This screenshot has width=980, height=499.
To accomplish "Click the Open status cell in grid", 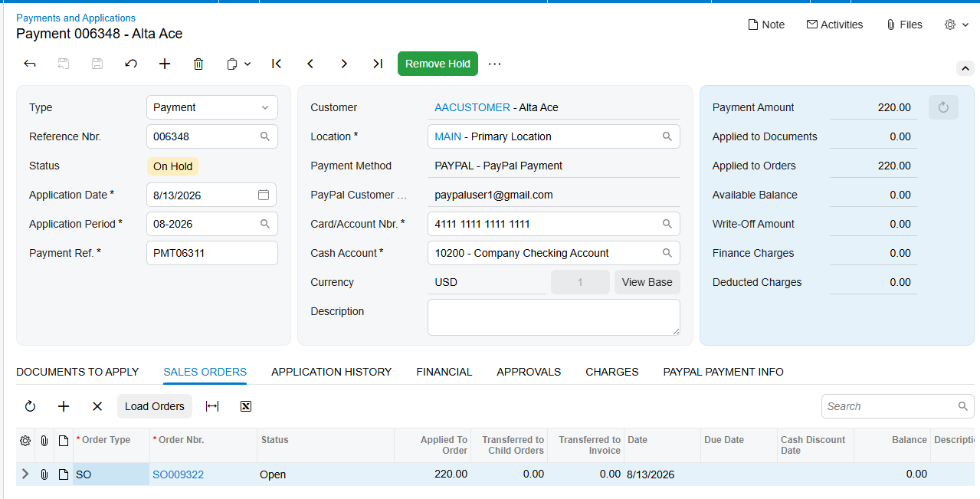I will (x=326, y=474).
